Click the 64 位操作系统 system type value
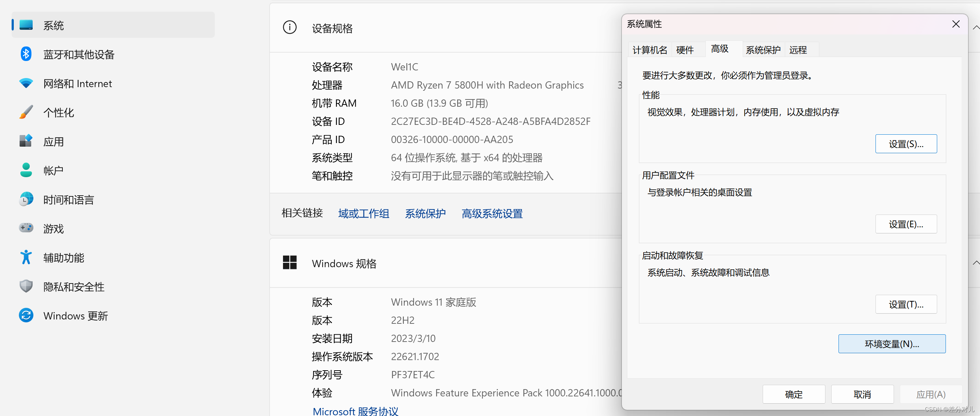Screen dimensions: 980x416 point(467,158)
